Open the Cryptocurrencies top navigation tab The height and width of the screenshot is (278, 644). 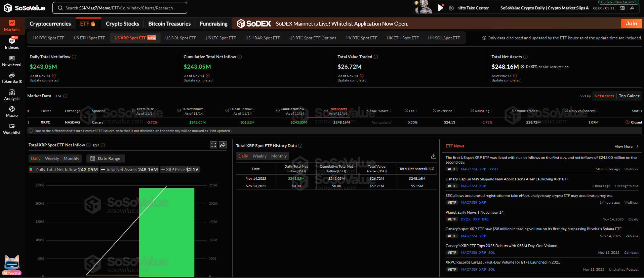click(x=50, y=24)
